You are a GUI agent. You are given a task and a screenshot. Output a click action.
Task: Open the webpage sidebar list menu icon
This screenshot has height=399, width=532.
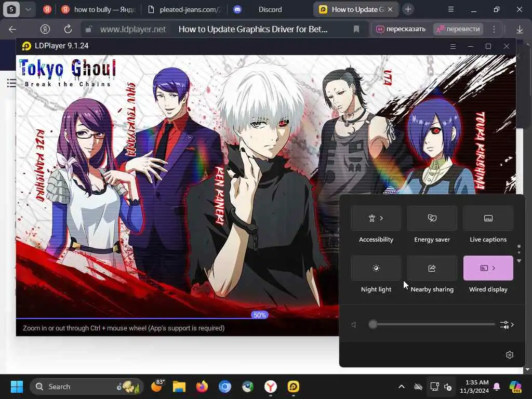[11, 83]
